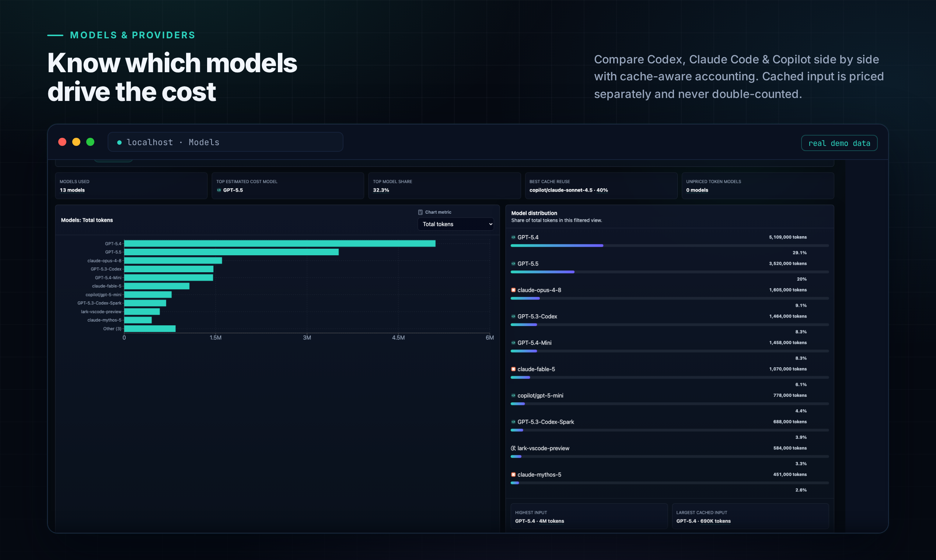
Task: Select the Other (3) chart bar
Action: point(150,329)
